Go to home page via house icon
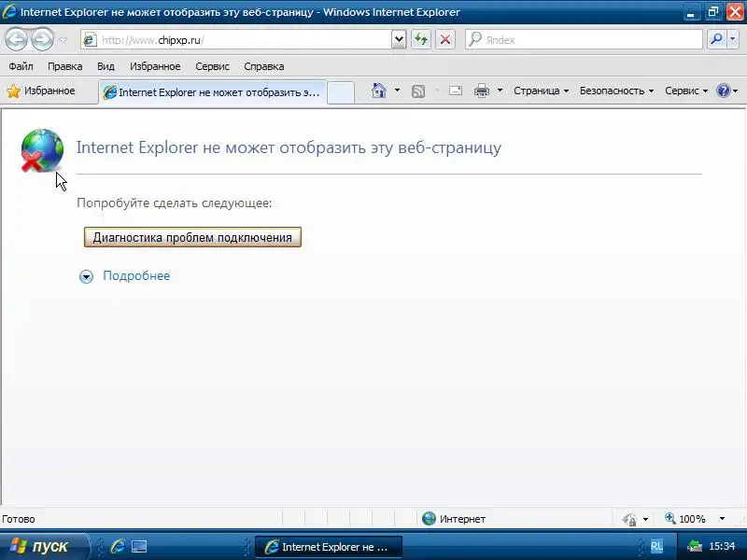747x560 pixels. [x=379, y=91]
